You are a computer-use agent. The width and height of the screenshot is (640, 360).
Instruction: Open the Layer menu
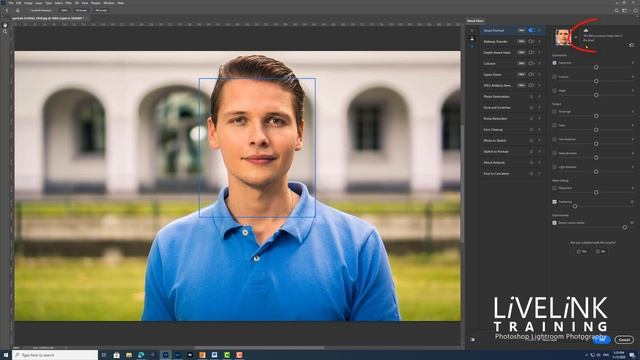39,3
